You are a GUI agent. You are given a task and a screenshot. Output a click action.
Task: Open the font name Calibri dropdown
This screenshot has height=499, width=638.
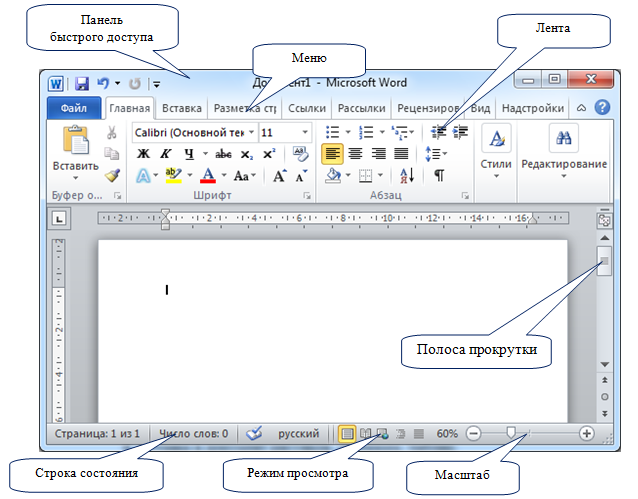(251, 132)
